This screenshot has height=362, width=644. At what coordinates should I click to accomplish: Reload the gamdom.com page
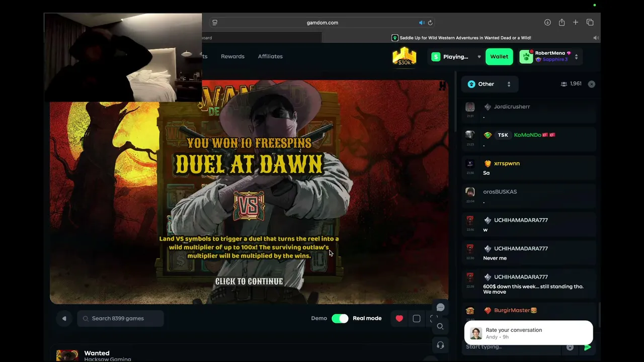[x=430, y=23]
